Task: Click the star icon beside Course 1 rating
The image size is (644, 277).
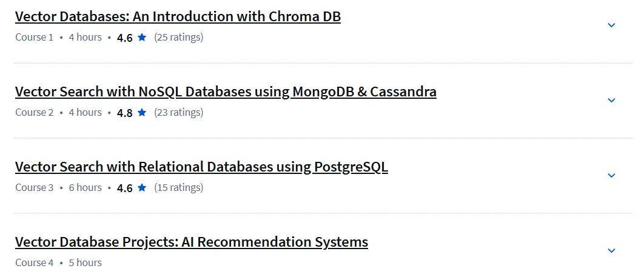Action: pyautogui.click(x=142, y=38)
